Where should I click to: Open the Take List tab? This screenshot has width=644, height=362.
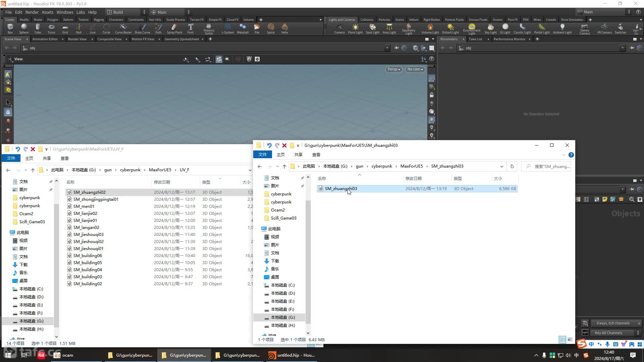point(475,39)
